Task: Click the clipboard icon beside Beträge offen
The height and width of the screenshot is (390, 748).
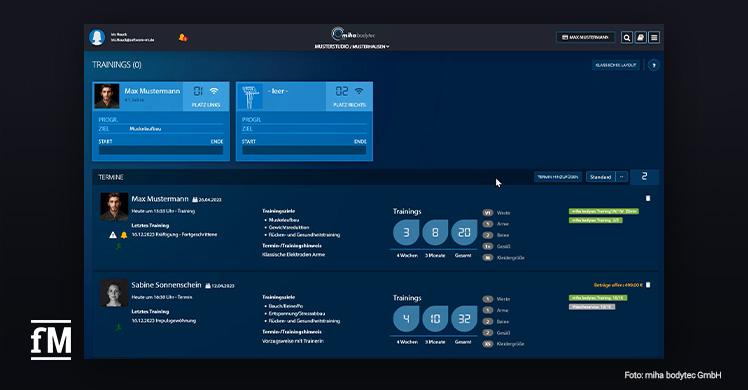Action: (648, 285)
